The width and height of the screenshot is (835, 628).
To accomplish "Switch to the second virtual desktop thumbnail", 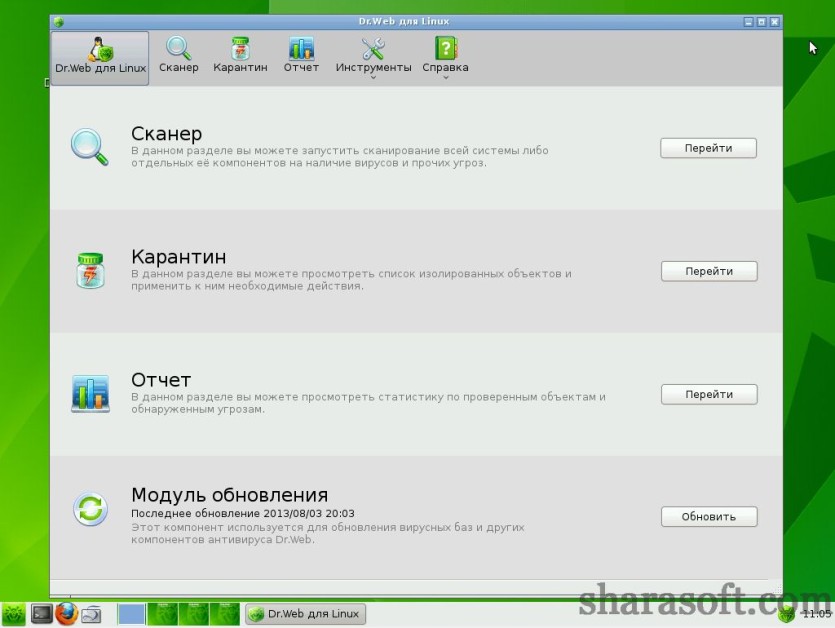I will (x=162, y=614).
